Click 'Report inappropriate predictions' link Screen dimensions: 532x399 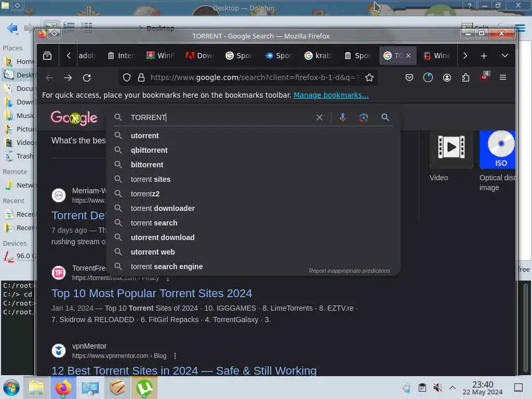pos(349,271)
